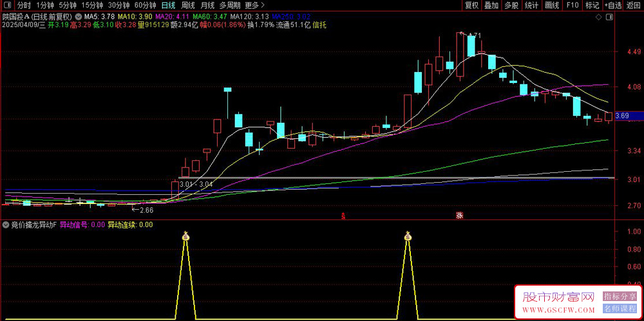Switch to 30分钟 period
Viewport: 644px width, 321px height.
click(118, 5)
